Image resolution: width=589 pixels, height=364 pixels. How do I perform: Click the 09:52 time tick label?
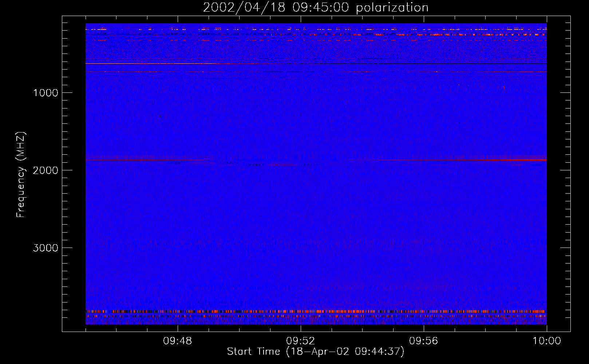click(x=301, y=341)
